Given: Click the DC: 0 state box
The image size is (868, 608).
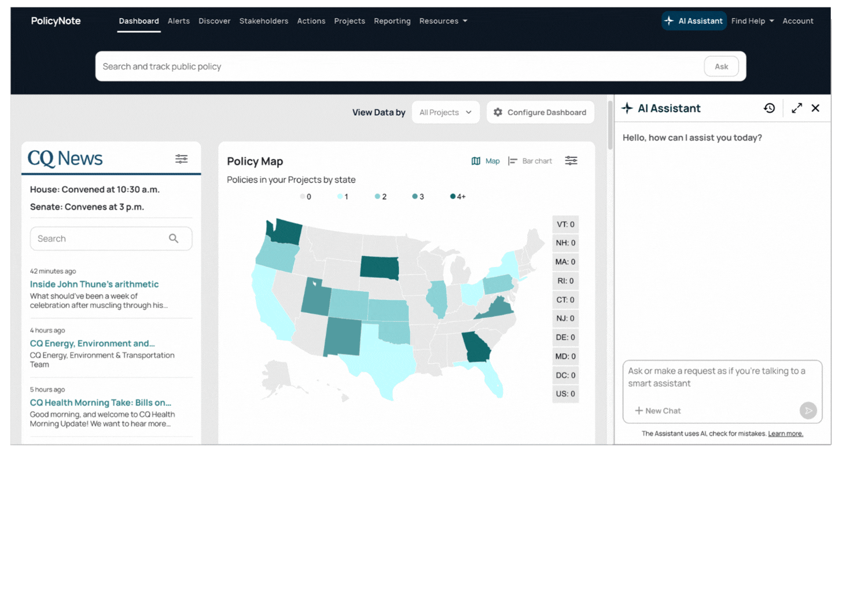Looking at the screenshot, I should pyautogui.click(x=565, y=375).
